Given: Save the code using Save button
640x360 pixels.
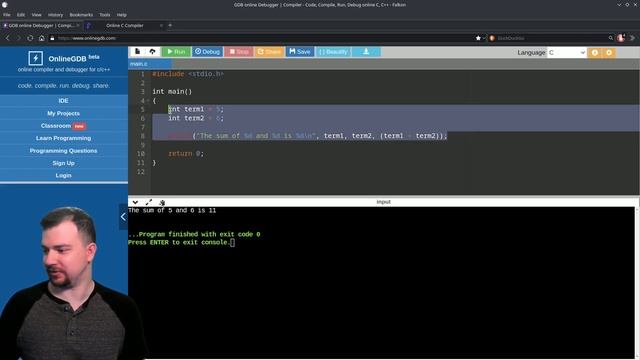Looking at the screenshot, I should coord(300,52).
